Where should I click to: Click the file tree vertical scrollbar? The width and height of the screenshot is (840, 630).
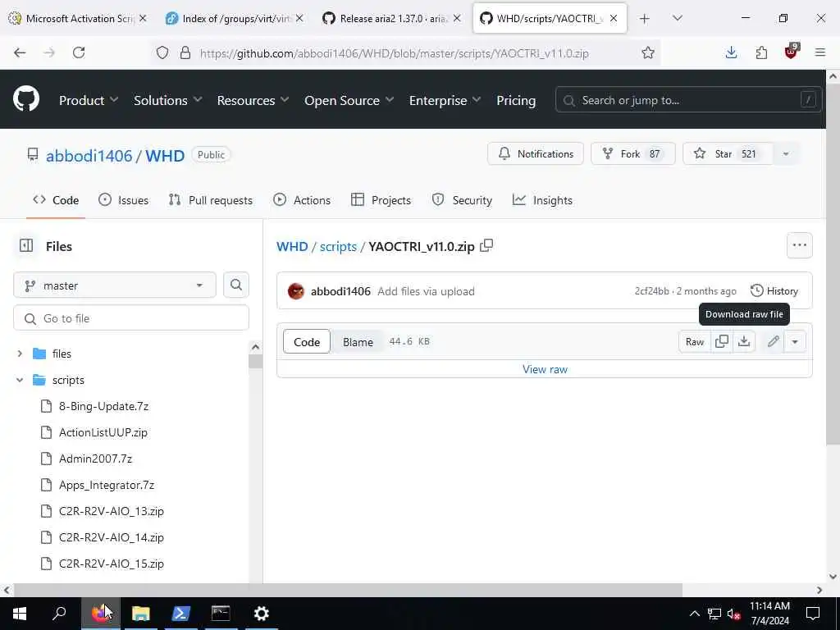point(256,361)
